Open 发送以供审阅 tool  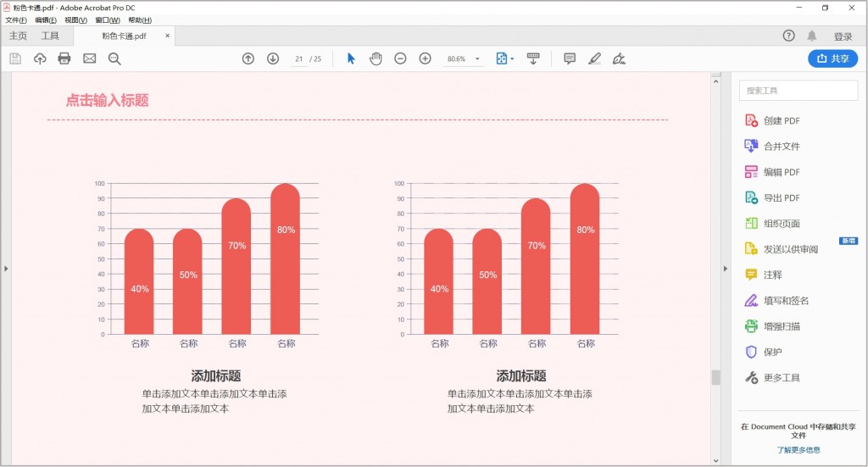tap(782, 249)
